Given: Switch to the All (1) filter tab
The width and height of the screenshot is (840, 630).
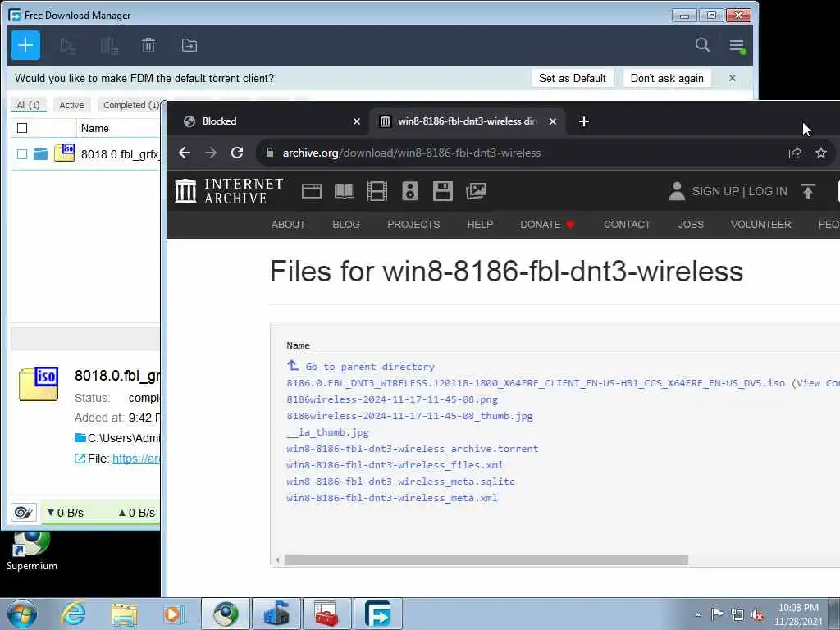Looking at the screenshot, I should coord(29,105).
